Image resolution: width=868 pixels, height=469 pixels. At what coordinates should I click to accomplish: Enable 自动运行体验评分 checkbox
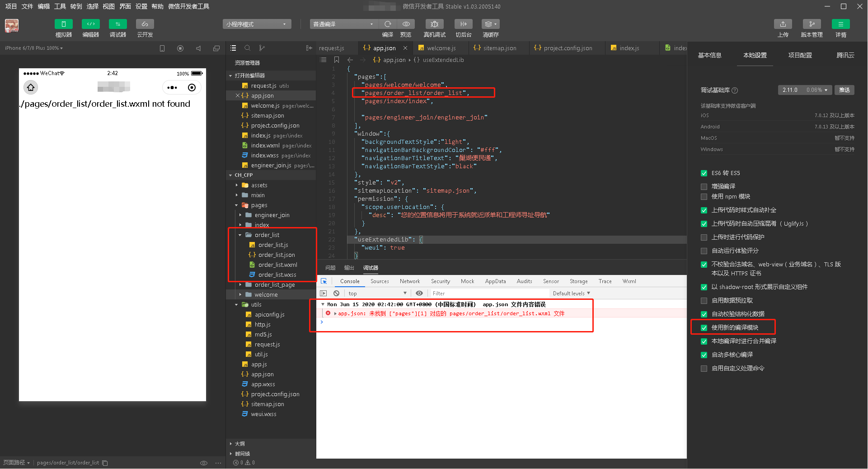[704, 251]
